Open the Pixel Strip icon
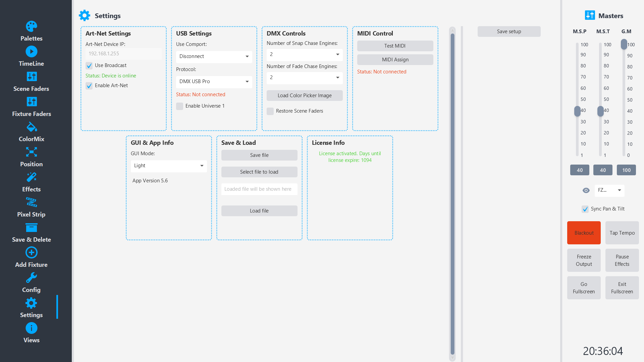Viewport: 644px width, 362px height. [32, 202]
